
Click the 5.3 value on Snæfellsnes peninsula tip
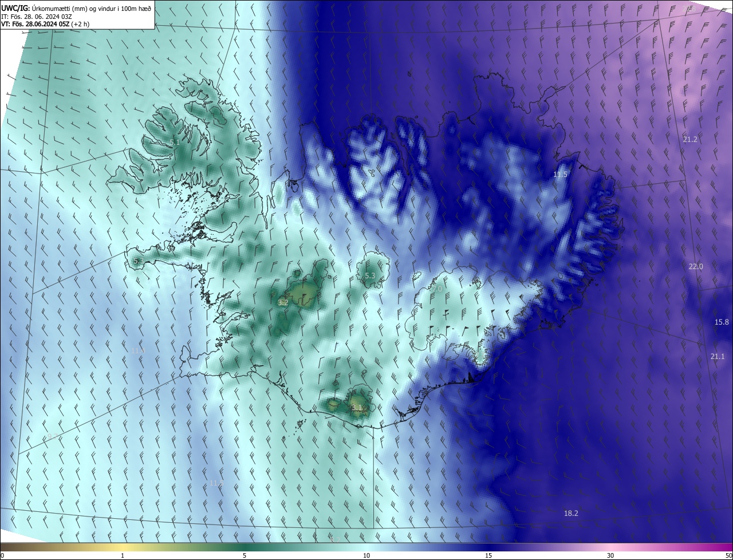coord(138,261)
